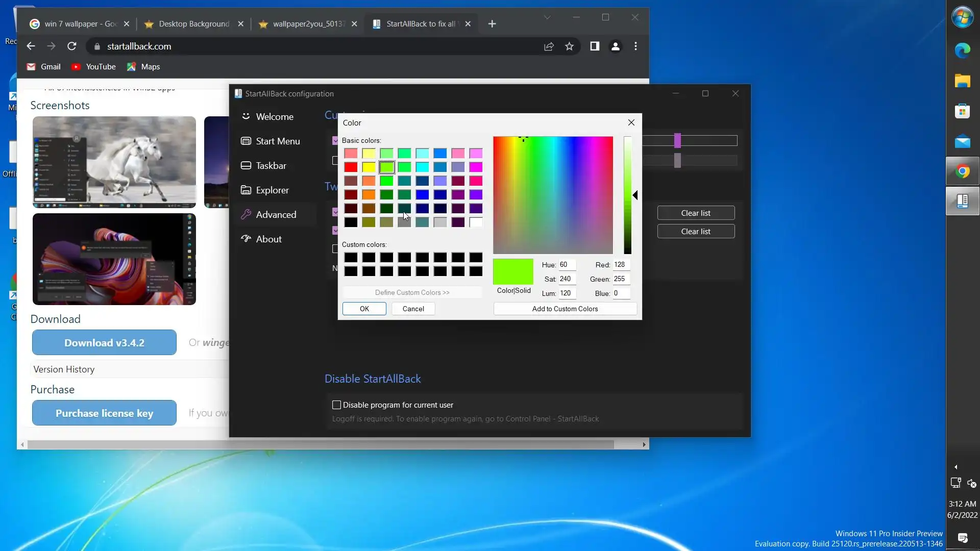Viewport: 980px width, 551px height.
Task: Open the Start Menu settings section
Action: click(277, 141)
